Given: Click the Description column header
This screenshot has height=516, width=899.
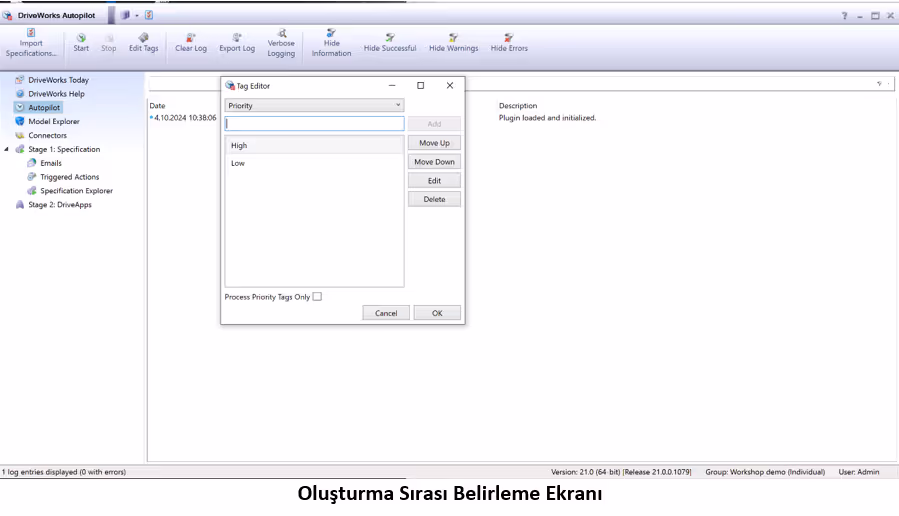Looking at the screenshot, I should point(518,106).
